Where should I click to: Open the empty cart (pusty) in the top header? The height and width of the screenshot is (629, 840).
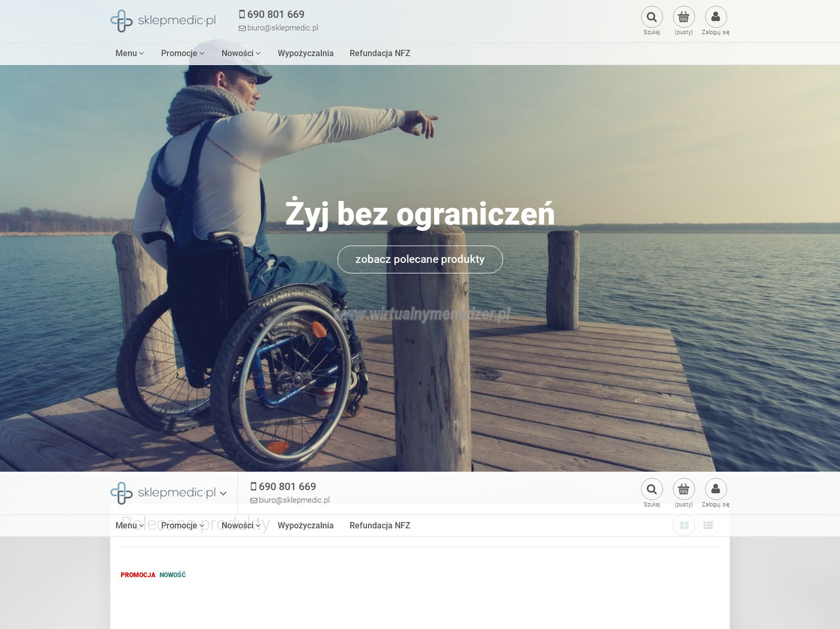tap(684, 17)
